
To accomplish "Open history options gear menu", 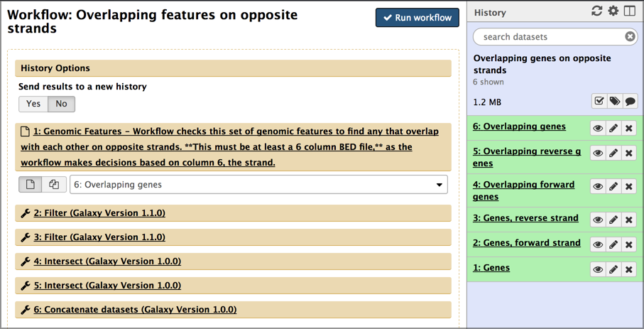I will pos(613,11).
